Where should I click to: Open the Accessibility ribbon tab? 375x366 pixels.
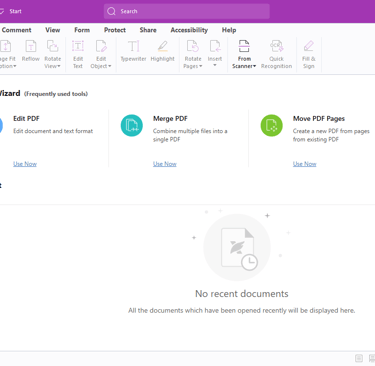tap(189, 30)
